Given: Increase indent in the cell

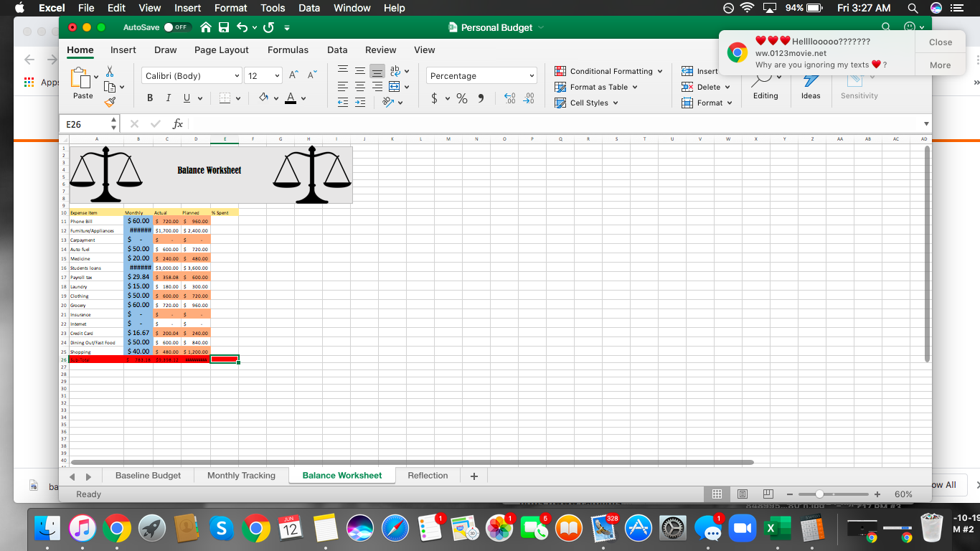Looking at the screenshot, I should coord(360,103).
